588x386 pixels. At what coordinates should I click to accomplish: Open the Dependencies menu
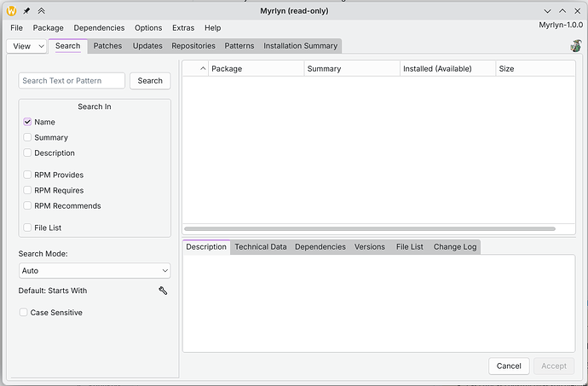click(99, 28)
